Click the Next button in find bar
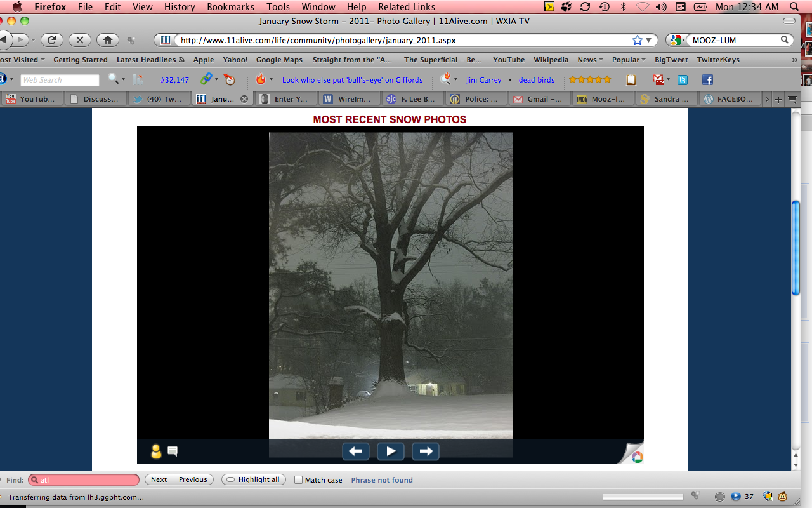 pyautogui.click(x=159, y=480)
